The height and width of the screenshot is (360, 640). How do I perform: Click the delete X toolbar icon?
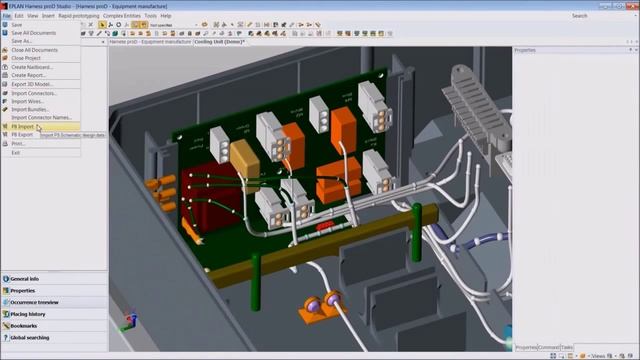[91, 25]
